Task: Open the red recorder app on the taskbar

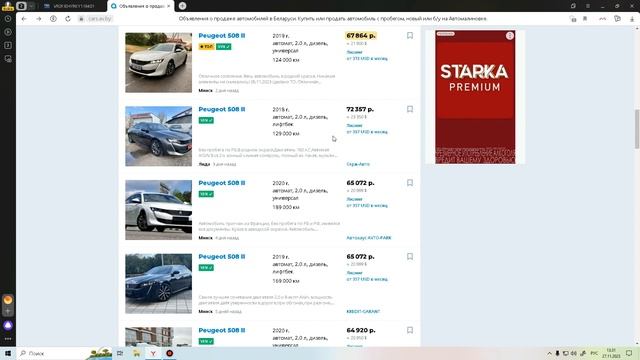Action: tap(169, 353)
